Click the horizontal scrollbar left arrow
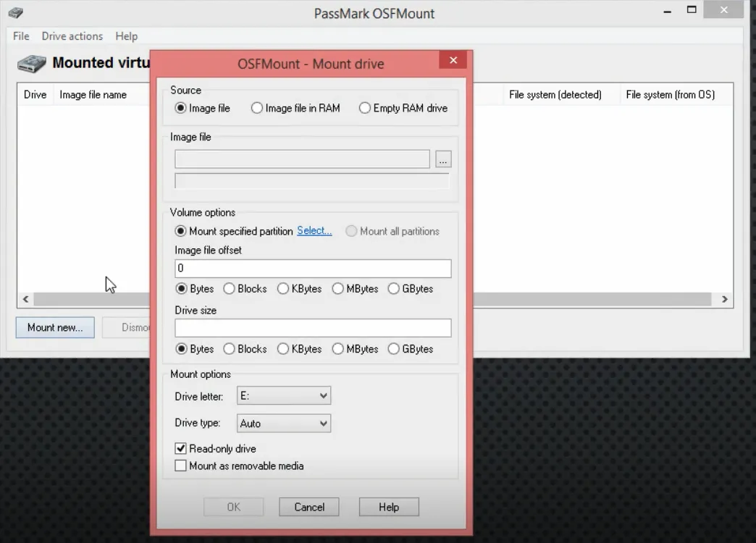The image size is (756, 543). point(26,299)
